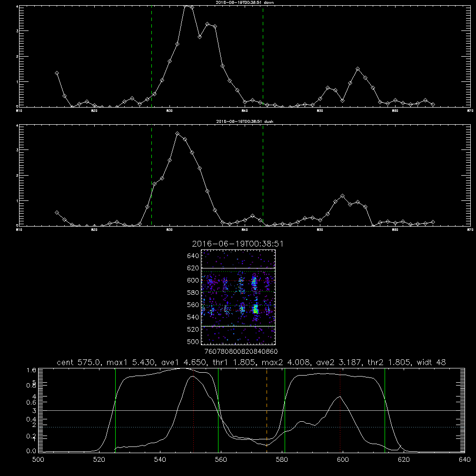Viewport: 476px width, 476px height.
Task: Click the highest diamond point of the dusk curve
Action: (x=177, y=134)
